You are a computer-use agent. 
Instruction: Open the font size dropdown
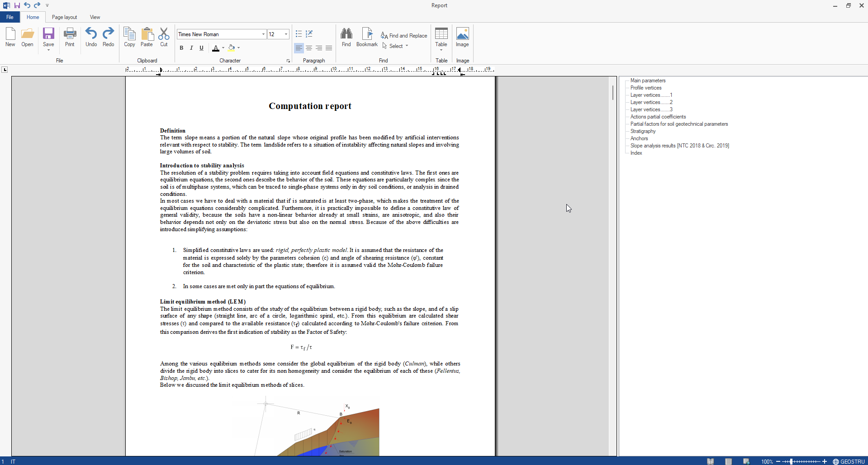coord(286,34)
